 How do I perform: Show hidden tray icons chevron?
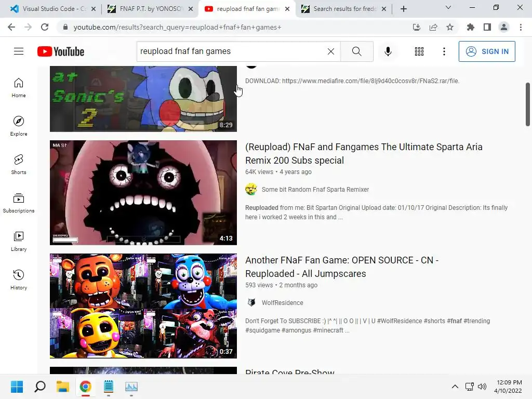coord(455,387)
